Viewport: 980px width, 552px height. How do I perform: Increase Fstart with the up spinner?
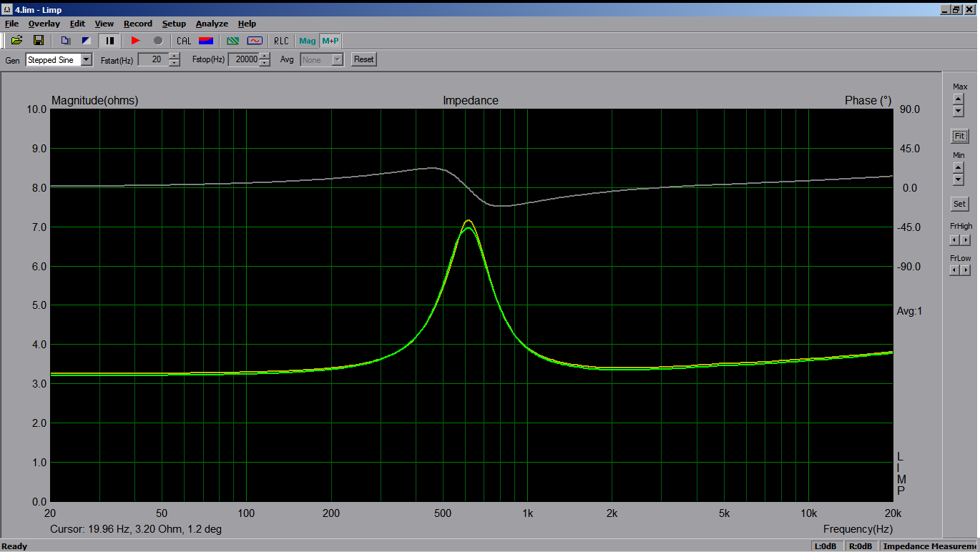click(175, 56)
